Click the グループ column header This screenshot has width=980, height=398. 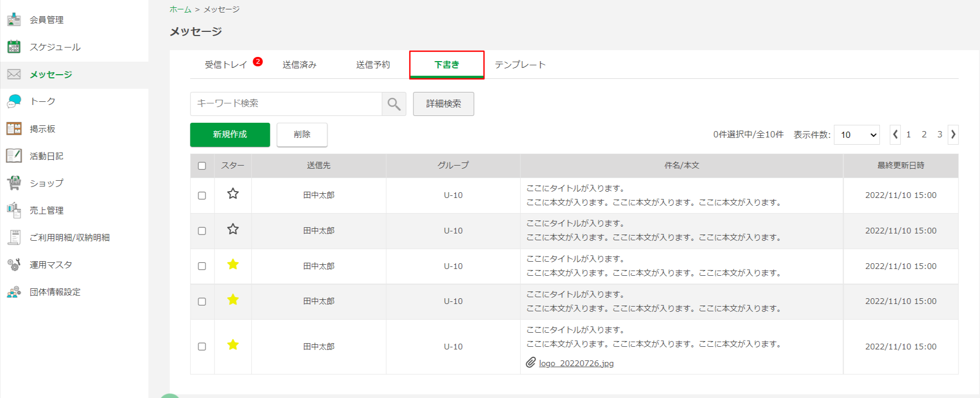pos(453,166)
